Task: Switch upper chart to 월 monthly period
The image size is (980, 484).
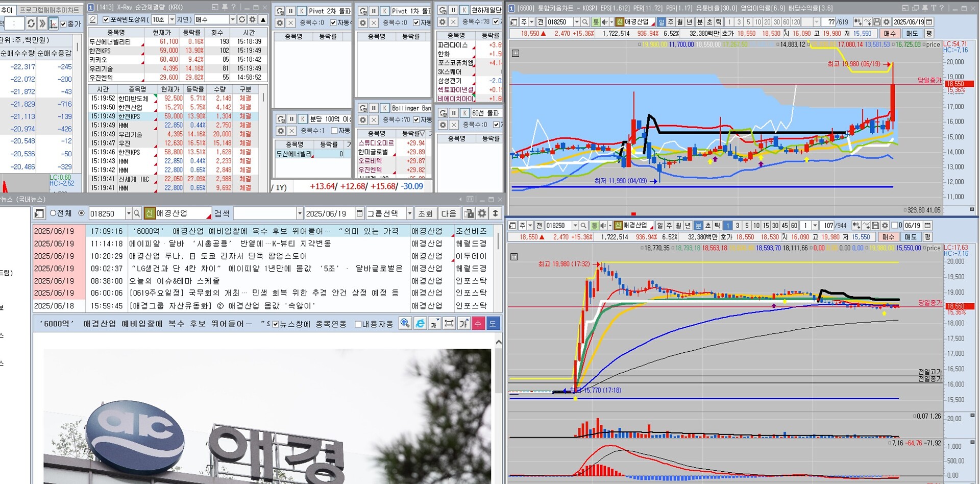Action: coord(680,22)
